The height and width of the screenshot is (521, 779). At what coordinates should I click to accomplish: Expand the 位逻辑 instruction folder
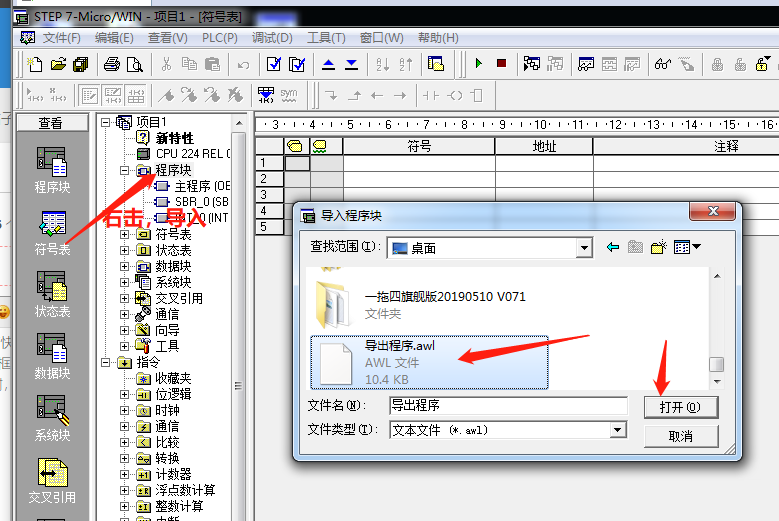[x=124, y=394]
